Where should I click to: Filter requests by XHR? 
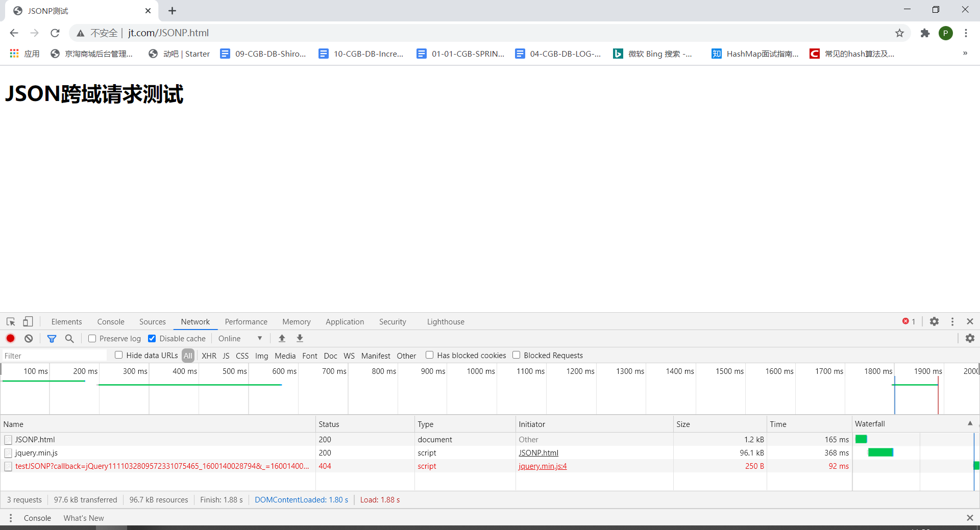point(209,356)
